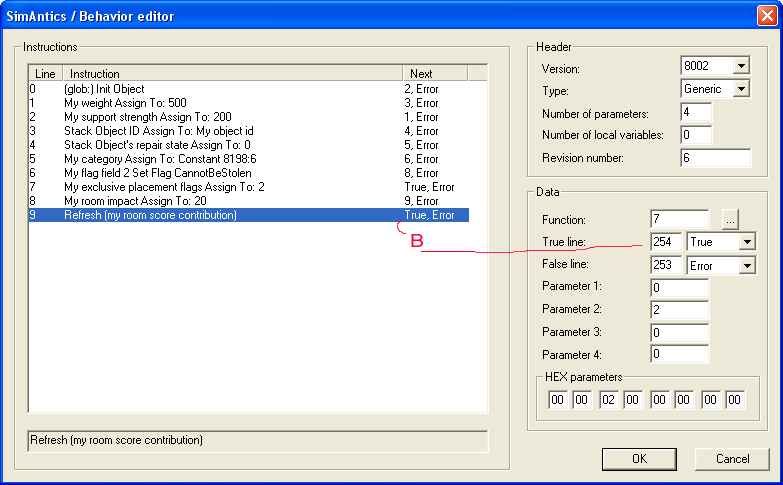Viewport: 783px width, 485px height.
Task: Open the Function browse (...) button
Action: [x=730, y=220]
